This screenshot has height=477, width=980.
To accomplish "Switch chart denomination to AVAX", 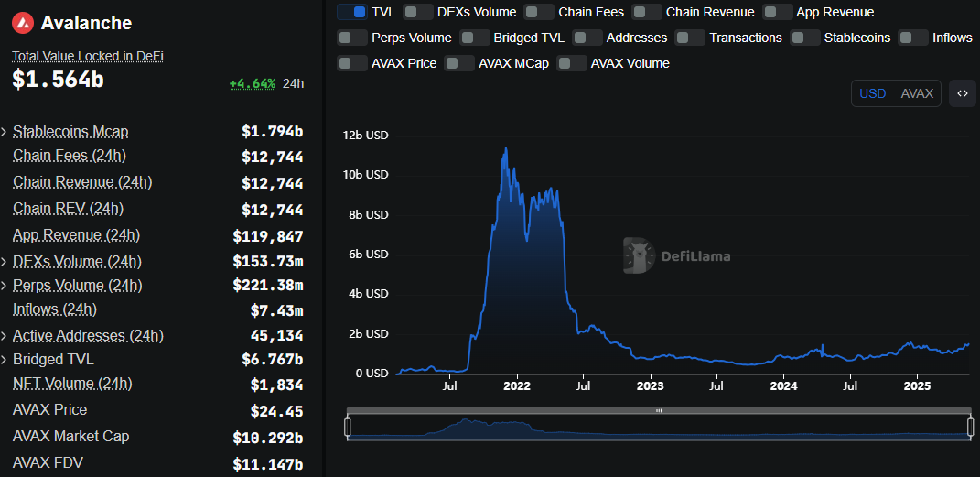I will [x=917, y=93].
